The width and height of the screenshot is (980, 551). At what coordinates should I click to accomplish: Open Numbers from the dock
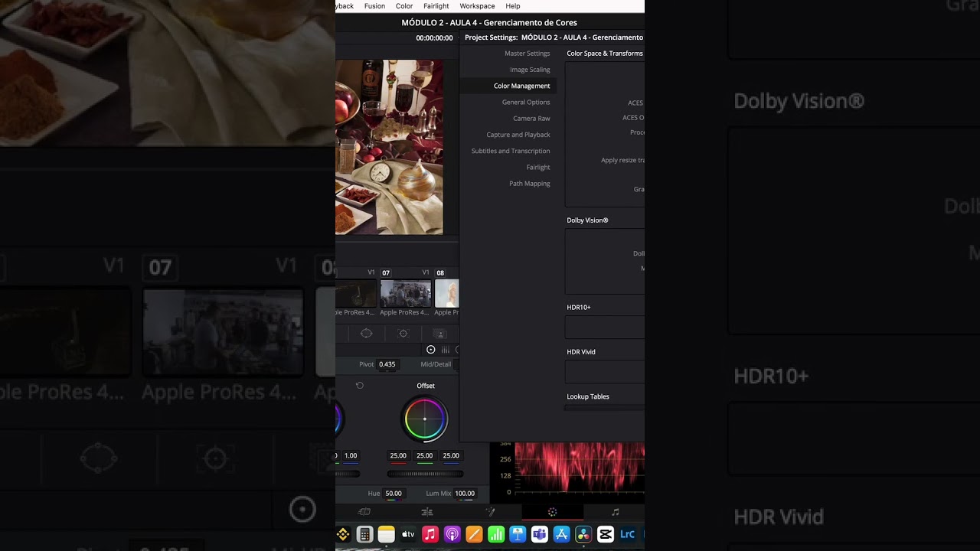496,534
